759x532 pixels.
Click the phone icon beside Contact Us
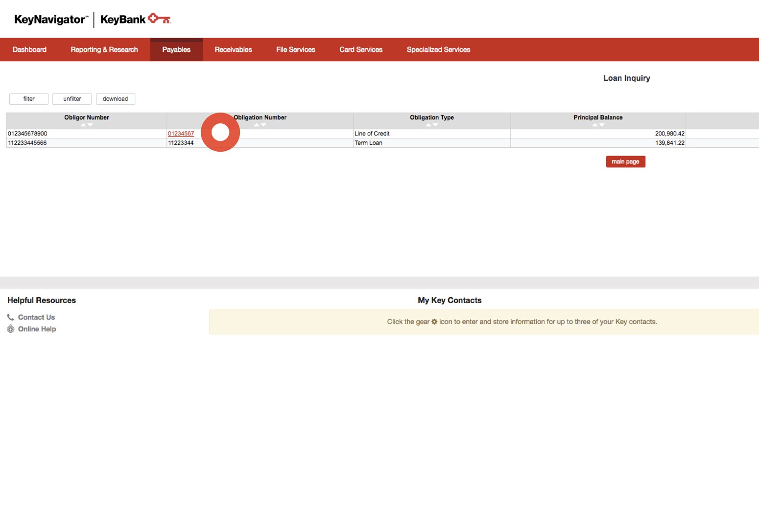(10, 317)
